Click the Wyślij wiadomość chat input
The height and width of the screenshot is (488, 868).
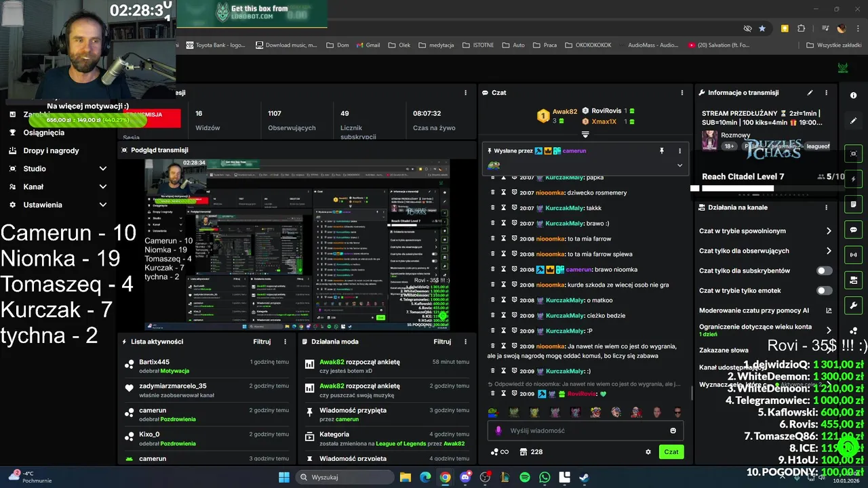click(585, 430)
